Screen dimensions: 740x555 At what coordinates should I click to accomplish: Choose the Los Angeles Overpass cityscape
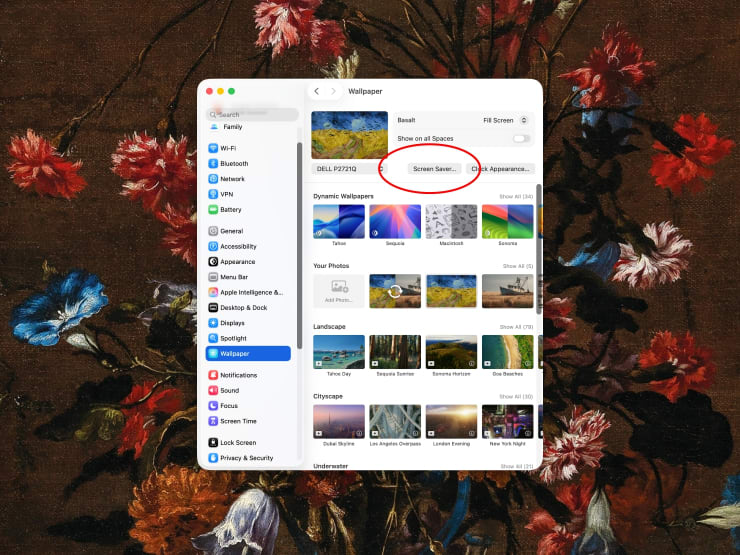395,421
